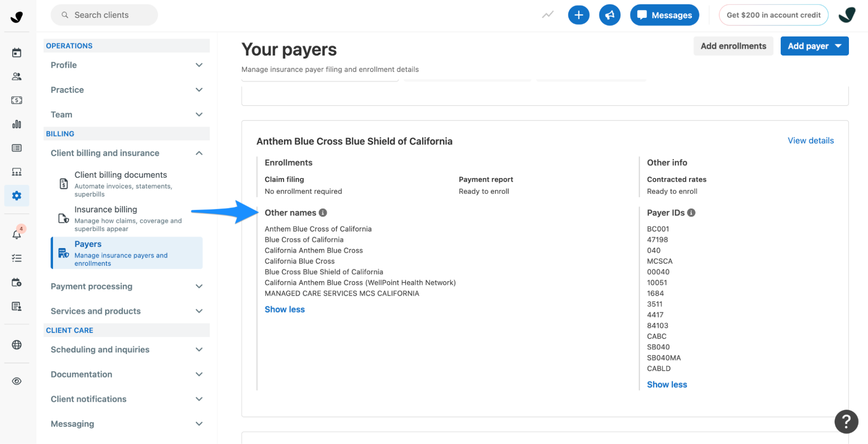This screenshot has width=868, height=444.
Task: Click MANAGED CARE SERVICES MCS CALIFORNIA name
Action: point(342,293)
